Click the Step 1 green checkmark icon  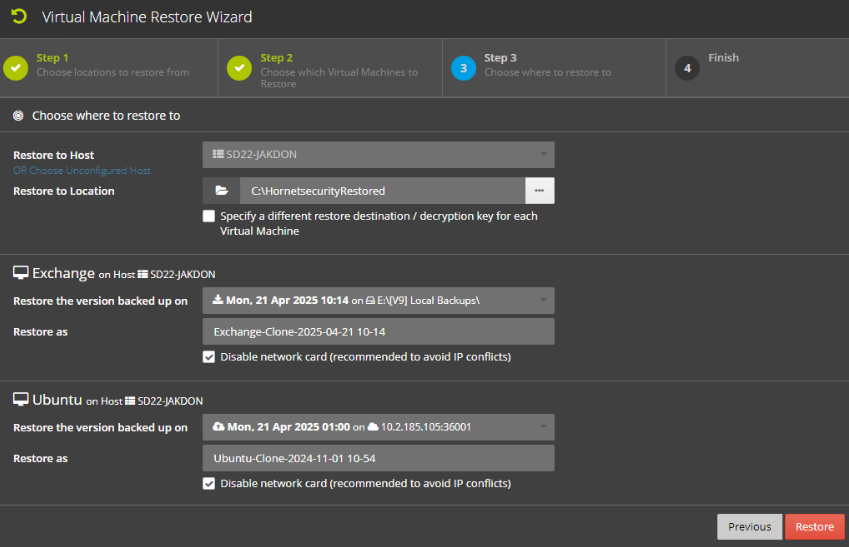click(x=15, y=68)
